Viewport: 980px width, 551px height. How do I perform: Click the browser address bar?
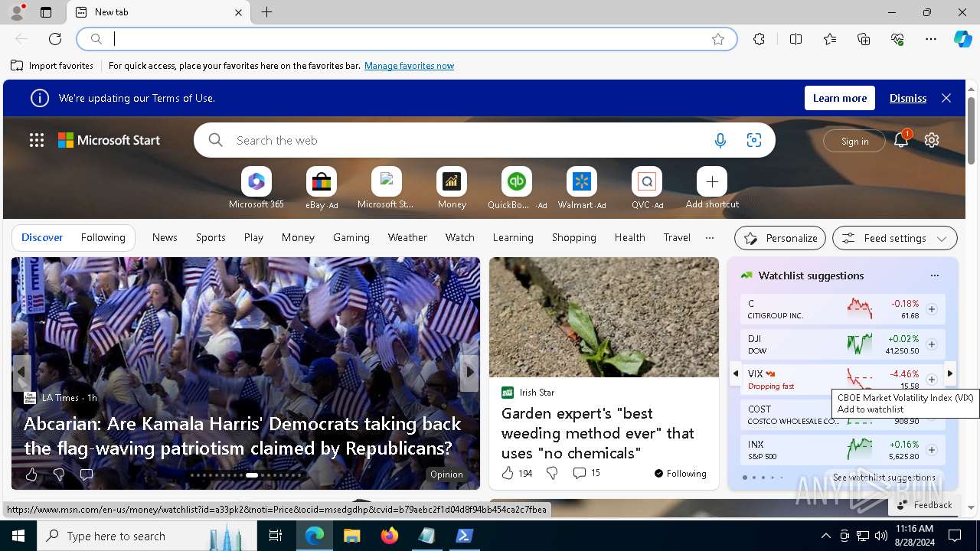[406, 39]
